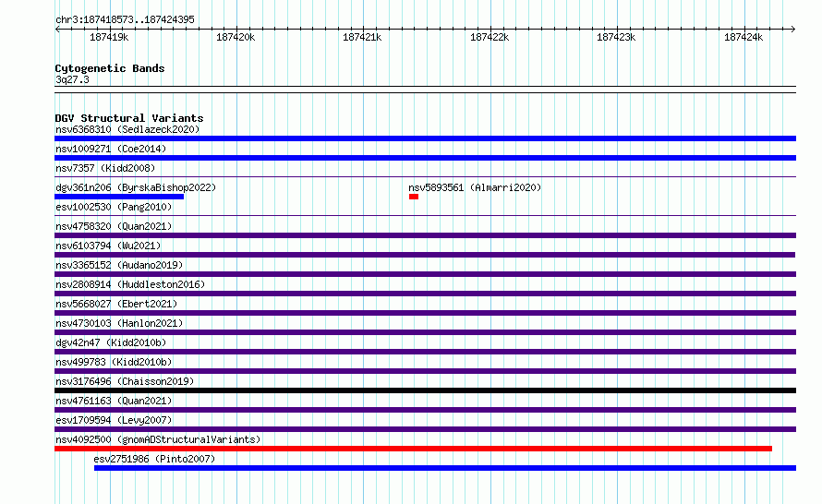Select the purple bar under nsv3365152

pos(425,274)
